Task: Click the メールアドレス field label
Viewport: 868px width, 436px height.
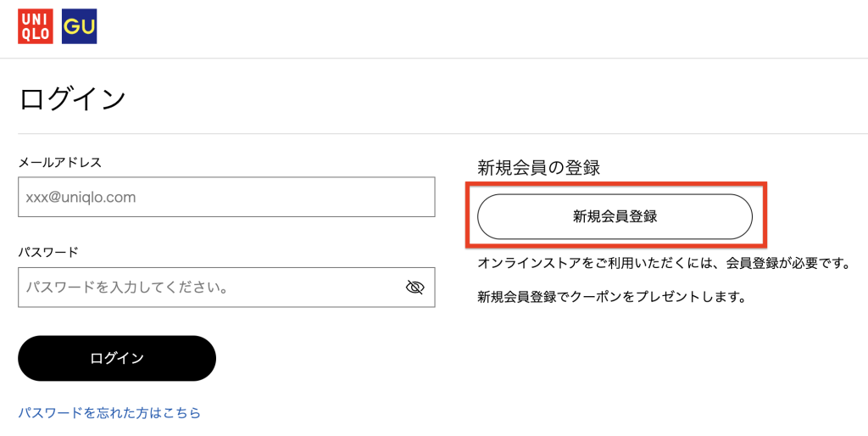Action: pos(60,162)
